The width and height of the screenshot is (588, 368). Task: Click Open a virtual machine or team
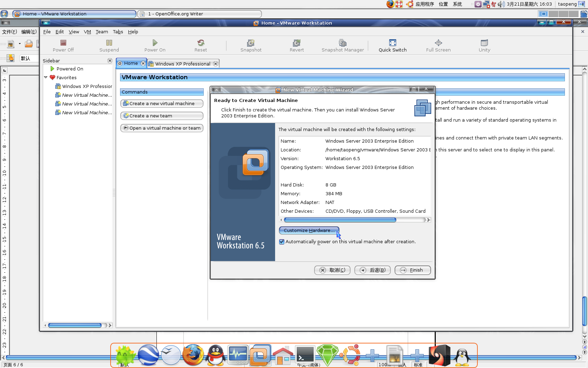click(162, 128)
